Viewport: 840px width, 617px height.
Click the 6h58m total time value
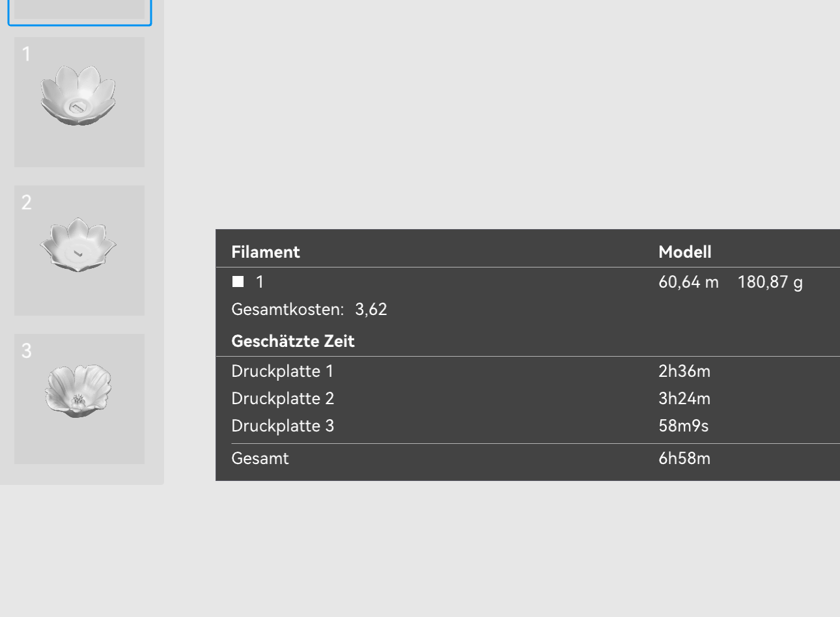click(684, 458)
